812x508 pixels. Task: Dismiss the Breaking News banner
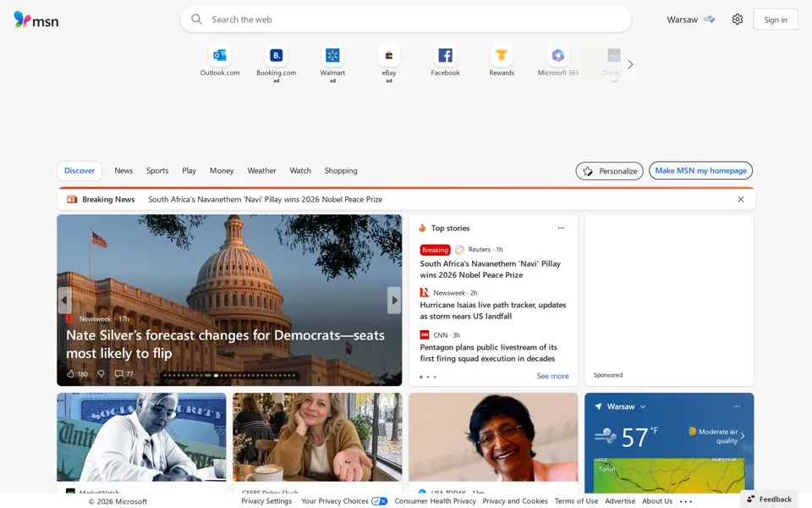click(741, 200)
